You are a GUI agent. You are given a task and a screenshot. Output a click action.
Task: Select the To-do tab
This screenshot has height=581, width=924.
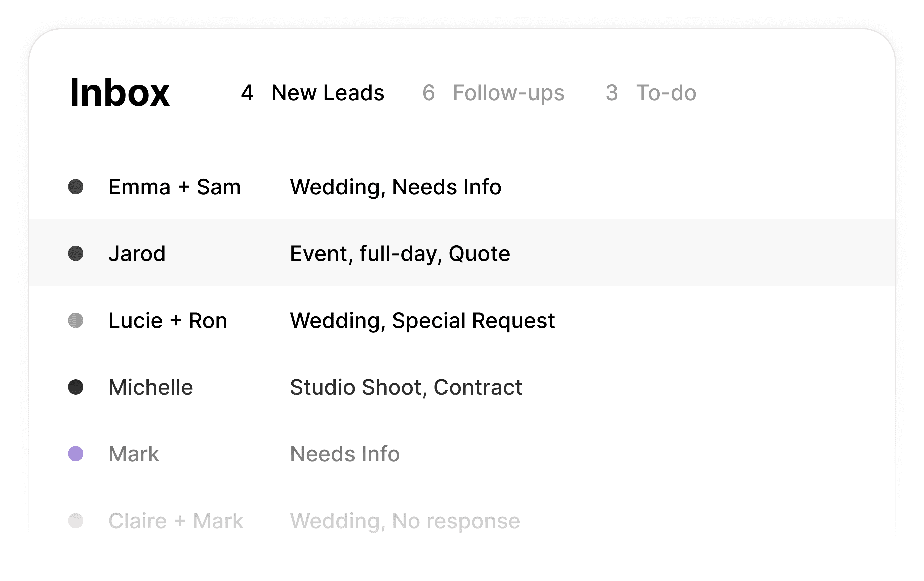tap(651, 93)
